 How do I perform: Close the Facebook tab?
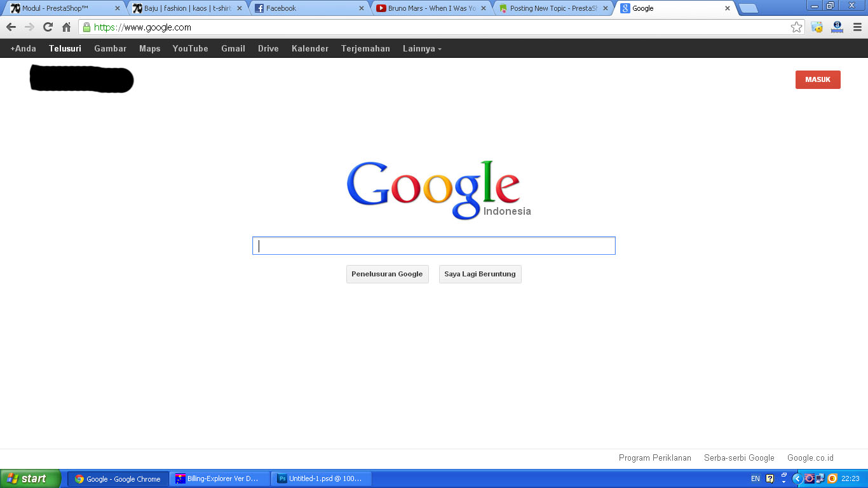[x=362, y=8]
